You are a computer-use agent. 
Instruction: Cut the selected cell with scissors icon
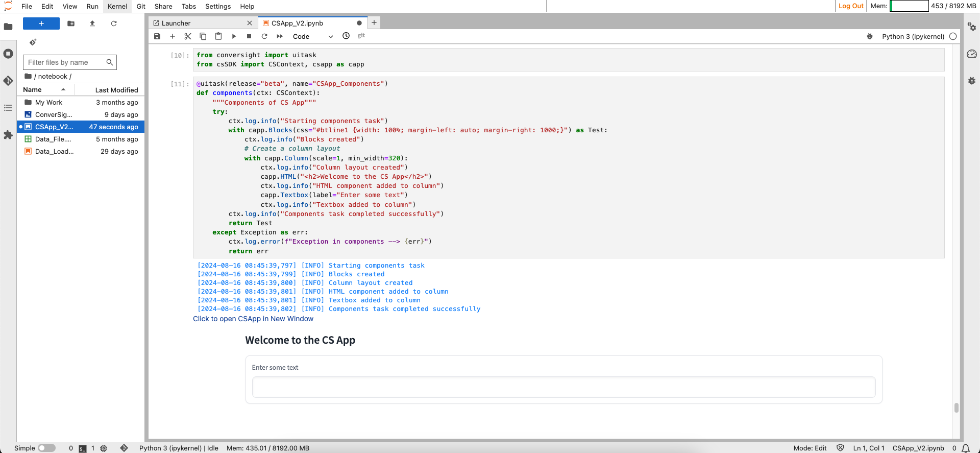tap(188, 36)
